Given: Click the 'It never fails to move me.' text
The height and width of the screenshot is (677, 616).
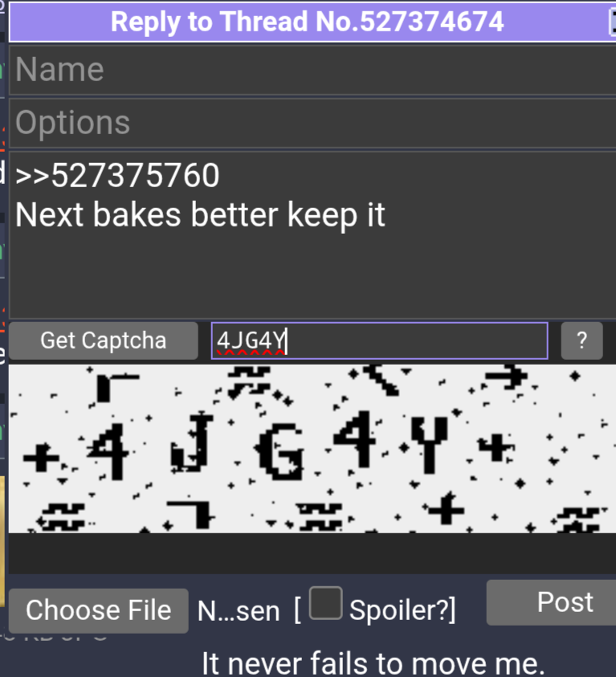Looking at the screenshot, I should click(373, 663).
